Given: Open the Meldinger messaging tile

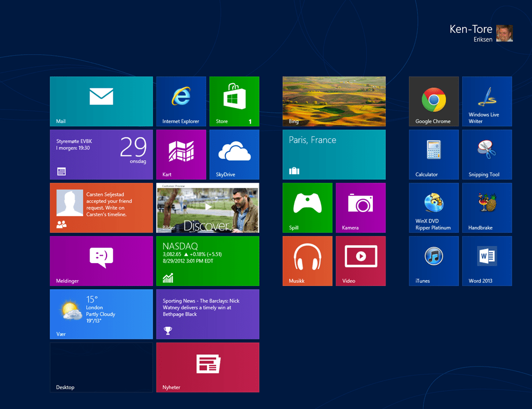Looking at the screenshot, I should pyautogui.click(x=101, y=261).
